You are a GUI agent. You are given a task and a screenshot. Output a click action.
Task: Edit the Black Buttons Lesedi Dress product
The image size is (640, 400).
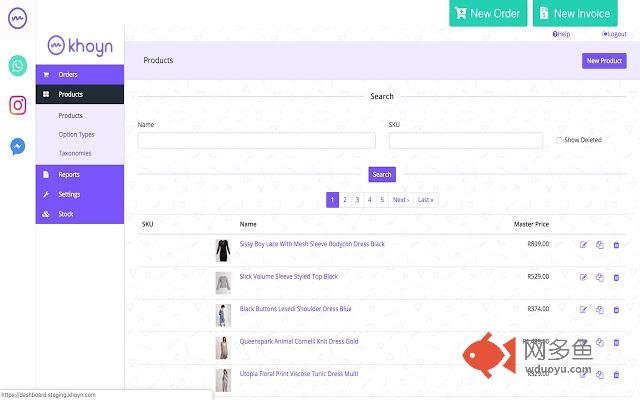584,310
